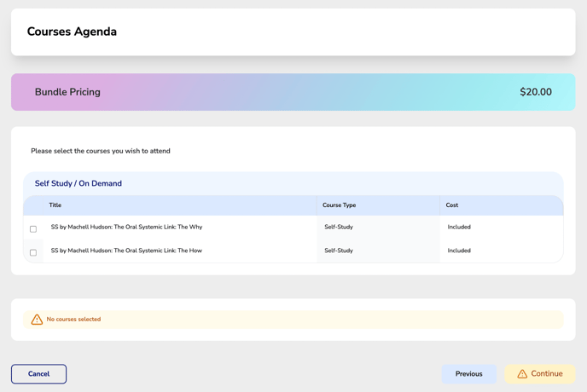The height and width of the screenshot is (392, 587).
Task: Click the 'Courses Agenda' heading
Action: click(72, 32)
